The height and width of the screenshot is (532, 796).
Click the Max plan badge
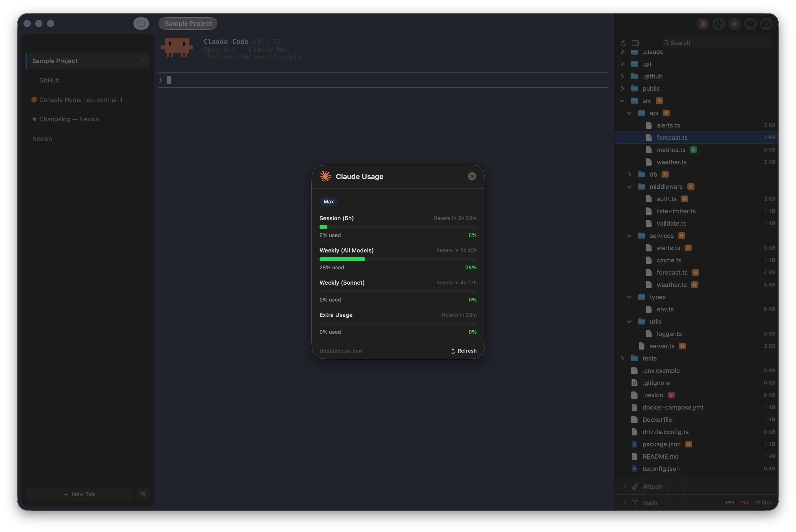coord(328,202)
